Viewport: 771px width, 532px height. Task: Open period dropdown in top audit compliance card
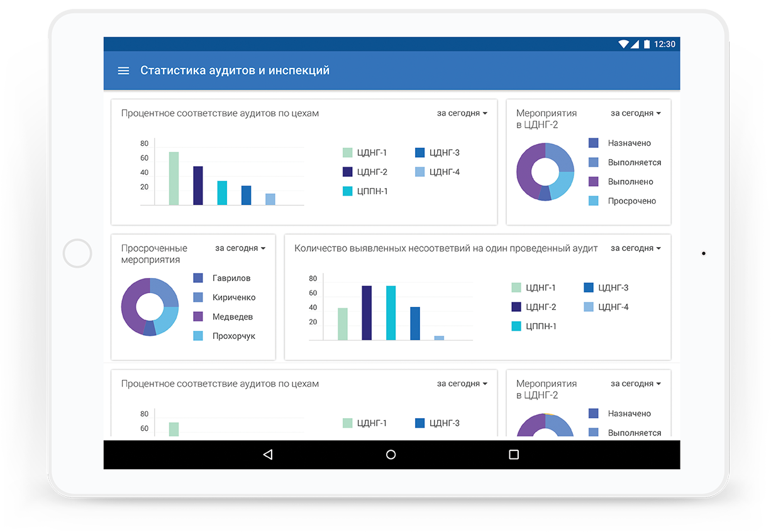[x=462, y=113]
